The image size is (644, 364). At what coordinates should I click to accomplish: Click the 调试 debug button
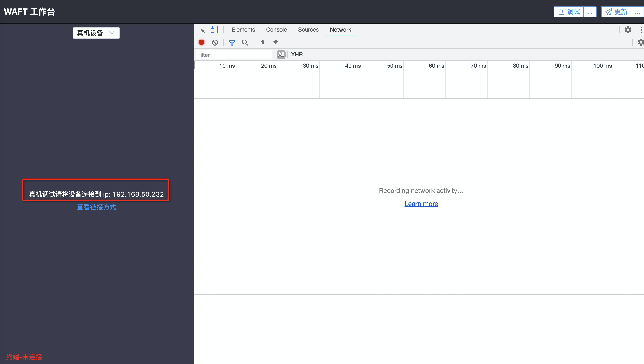tap(569, 12)
